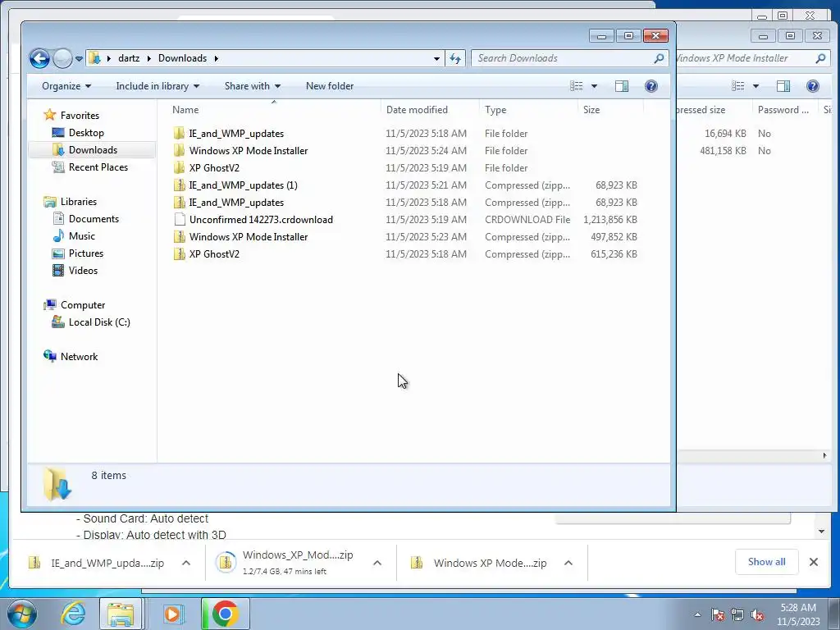Click the Forward navigation arrow button

pos(62,58)
